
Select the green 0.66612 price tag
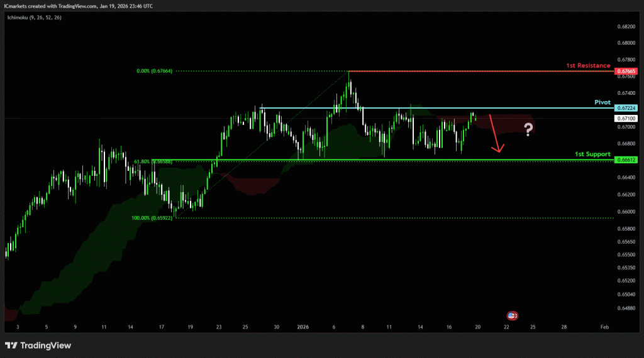(x=626, y=160)
